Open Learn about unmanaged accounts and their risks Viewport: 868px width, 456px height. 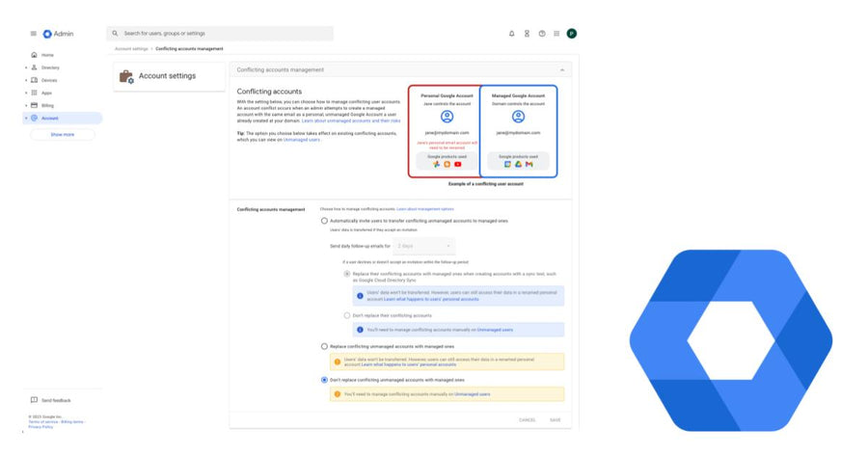(x=351, y=121)
